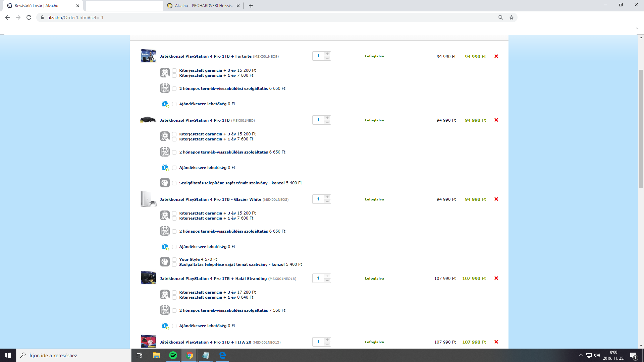Viewport: 644px width, 362px height.
Task: Open PlayStation 4 Pro 1TB + FIFA 20 link
Action: coord(206,342)
